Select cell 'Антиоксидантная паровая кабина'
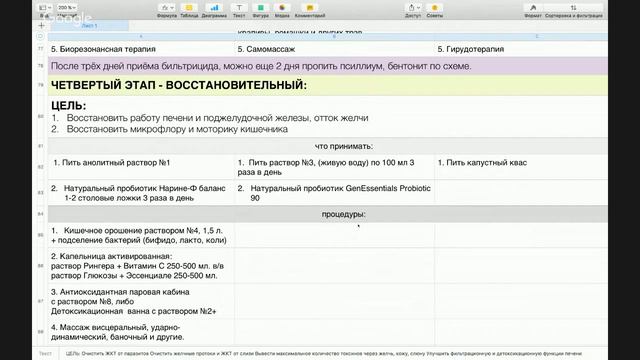This screenshot has width=640, height=360. point(141,301)
